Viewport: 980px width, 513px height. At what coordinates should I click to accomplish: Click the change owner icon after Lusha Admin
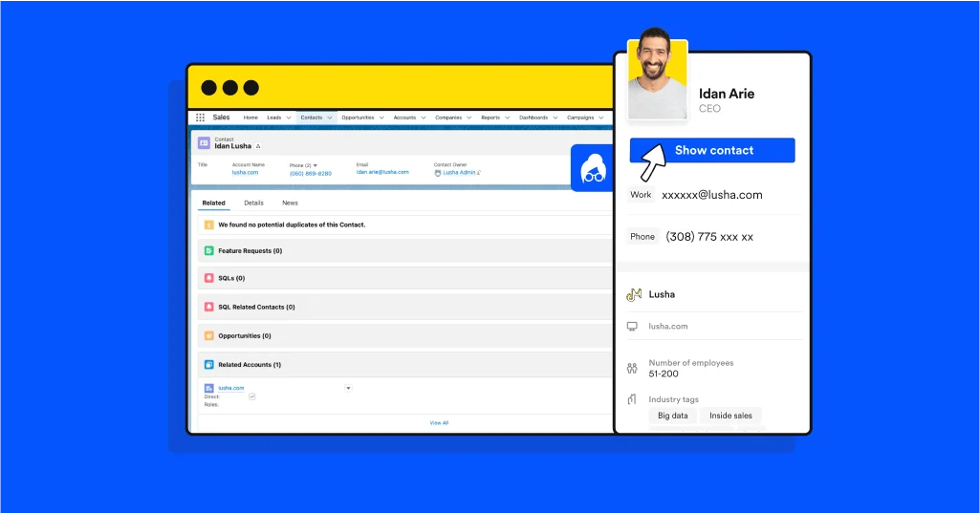(479, 173)
